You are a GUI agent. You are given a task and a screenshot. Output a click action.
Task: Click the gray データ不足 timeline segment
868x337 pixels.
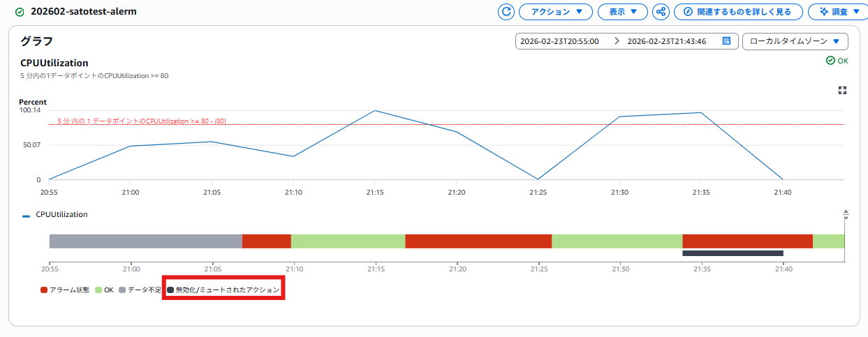145,241
